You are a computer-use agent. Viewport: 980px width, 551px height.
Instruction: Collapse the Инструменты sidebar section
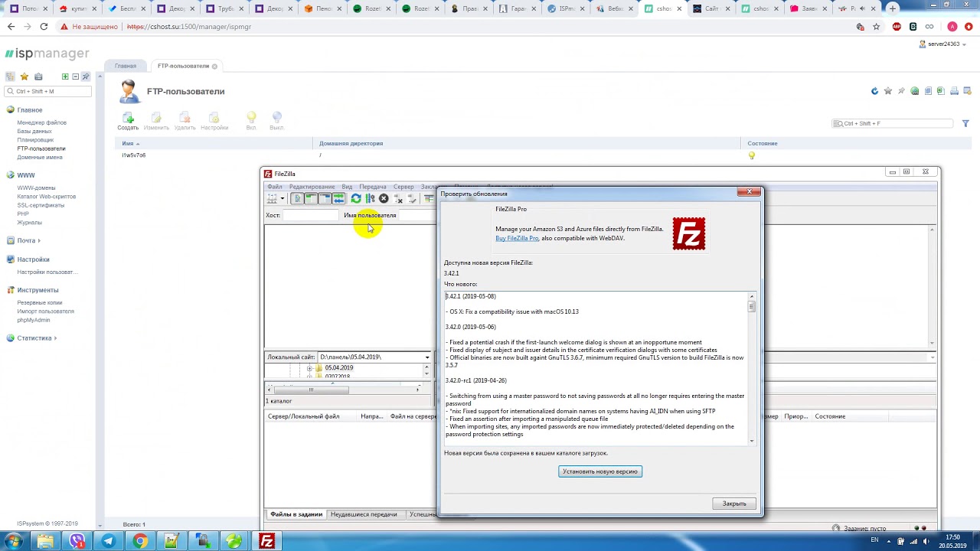38,290
